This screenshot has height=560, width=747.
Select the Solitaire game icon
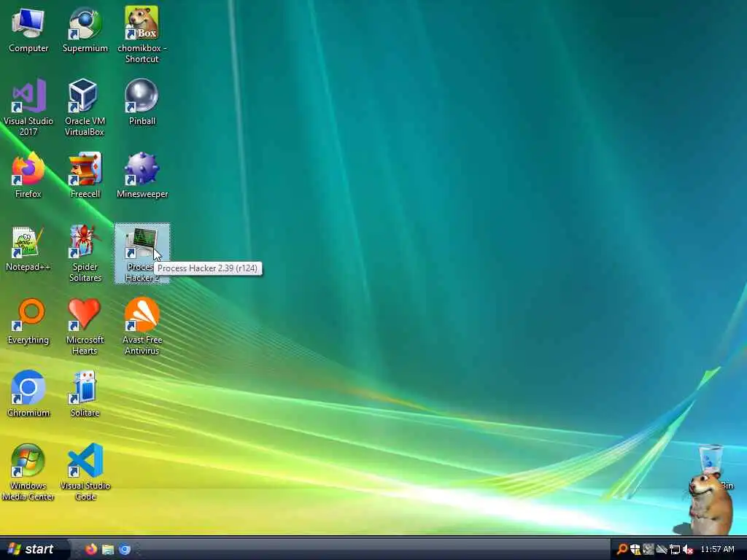click(x=85, y=394)
